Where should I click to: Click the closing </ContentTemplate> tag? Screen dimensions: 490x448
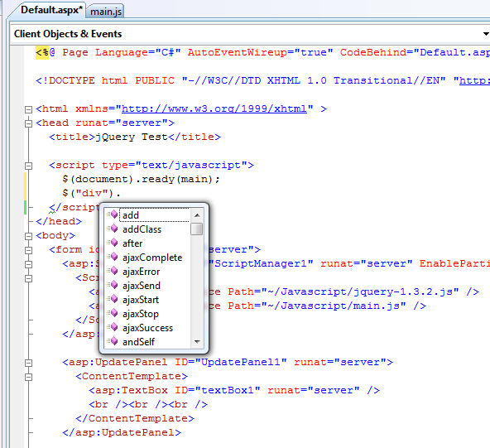coord(135,418)
